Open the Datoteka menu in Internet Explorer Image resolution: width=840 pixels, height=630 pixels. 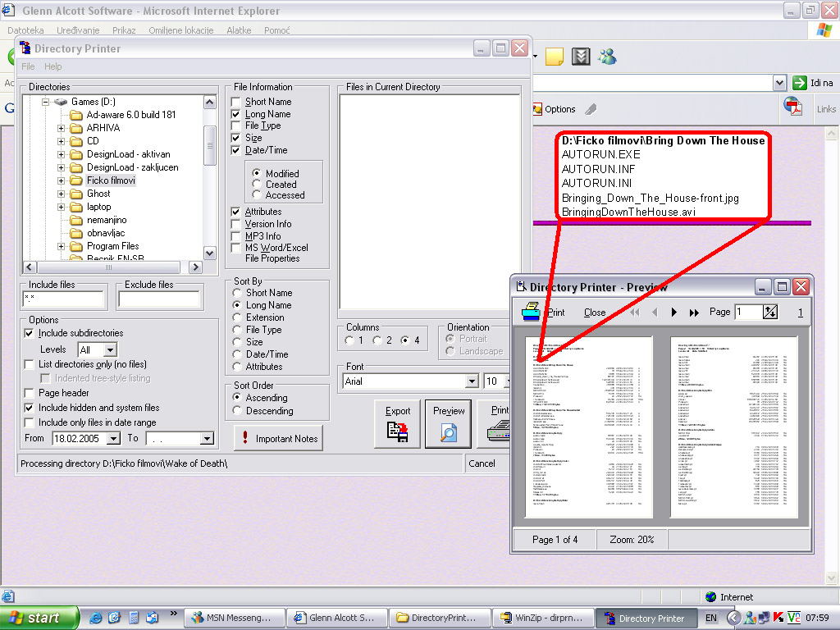click(25, 30)
